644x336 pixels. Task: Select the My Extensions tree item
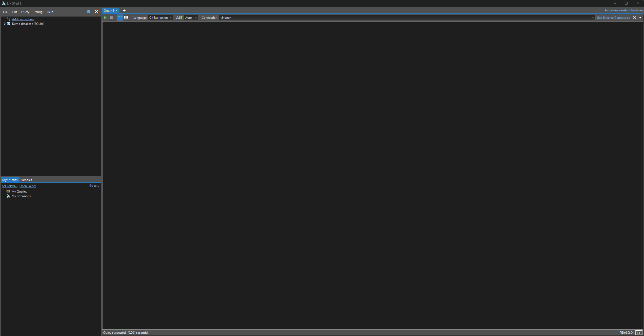click(x=21, y=196)
